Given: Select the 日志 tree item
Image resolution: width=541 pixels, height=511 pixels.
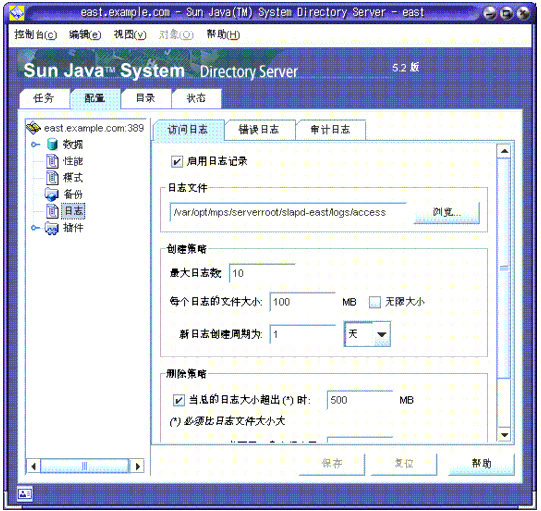Looking at the screenshot, I should (x=73, y=211).
